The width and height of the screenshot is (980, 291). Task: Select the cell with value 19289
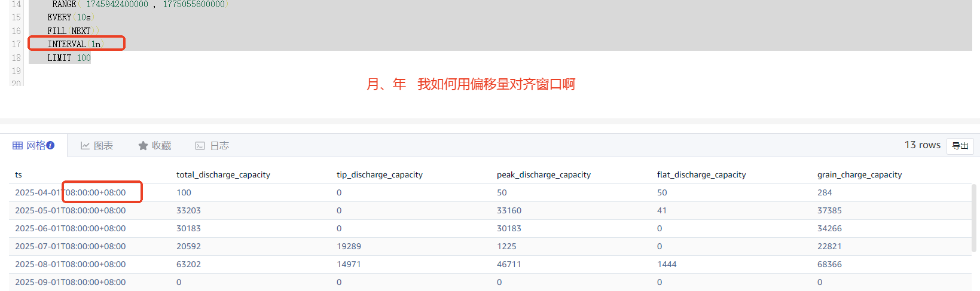(x=349, y=246)
